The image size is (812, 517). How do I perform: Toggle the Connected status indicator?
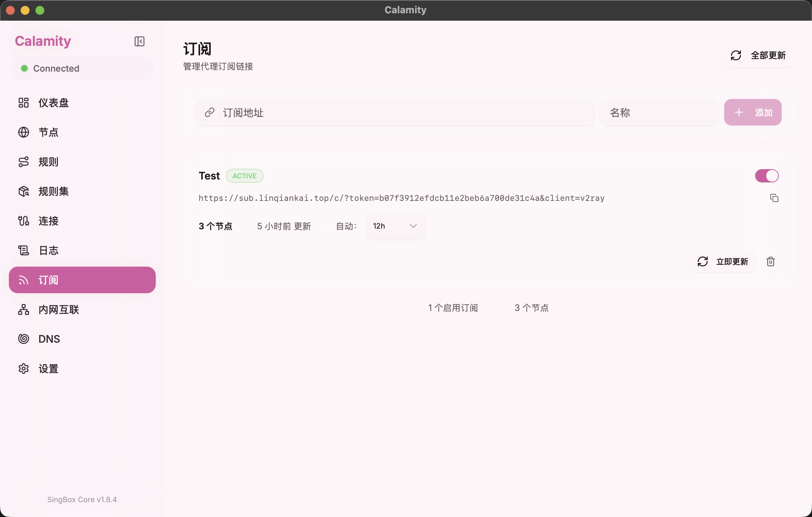(x=82, y=68)
